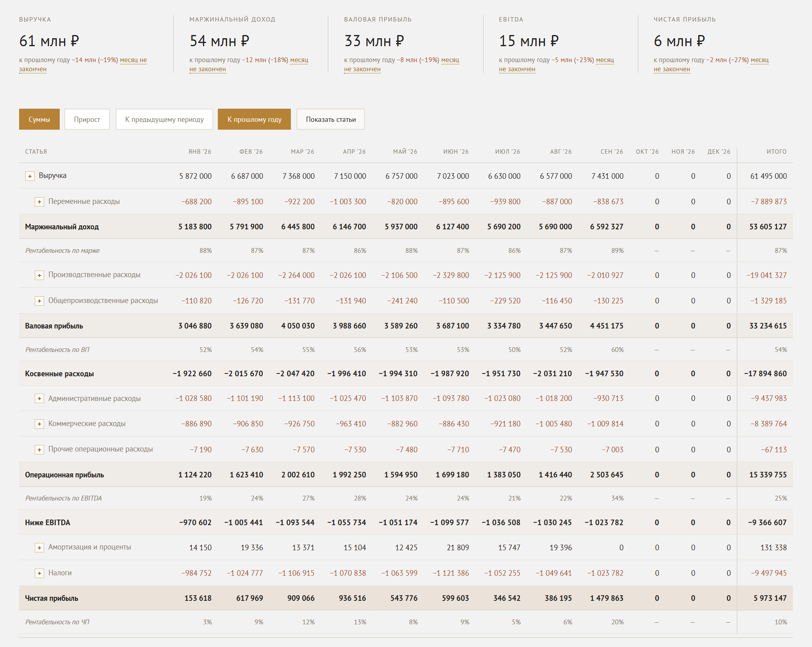This screenshot has height=647, width=812.
Task: Select the Чистая прибыль row label
Action: (x=51, y=598)
